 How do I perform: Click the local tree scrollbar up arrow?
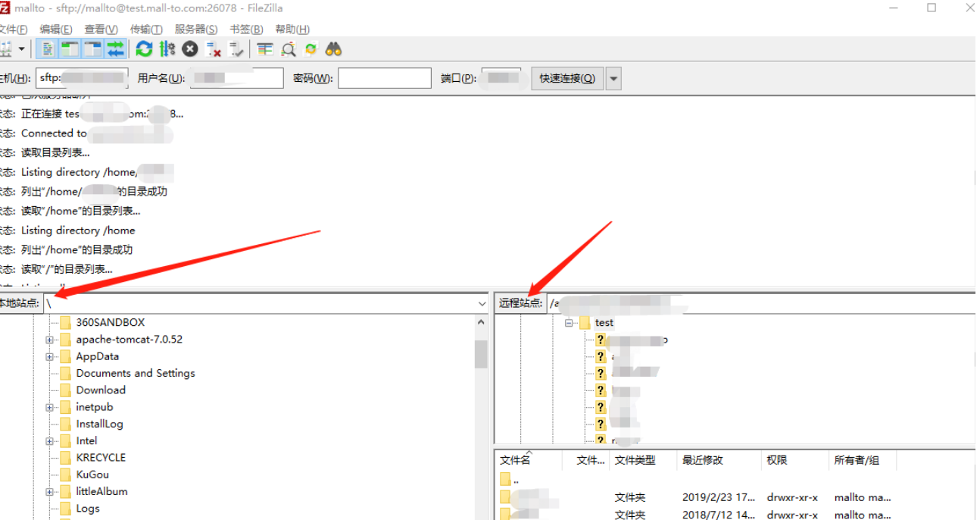coord(482,322)
